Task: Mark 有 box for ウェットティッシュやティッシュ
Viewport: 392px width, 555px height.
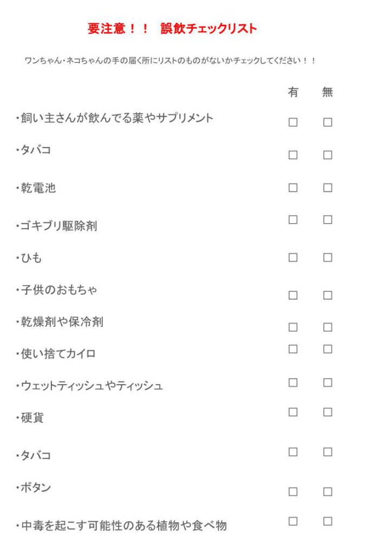Action: point(293,383)
